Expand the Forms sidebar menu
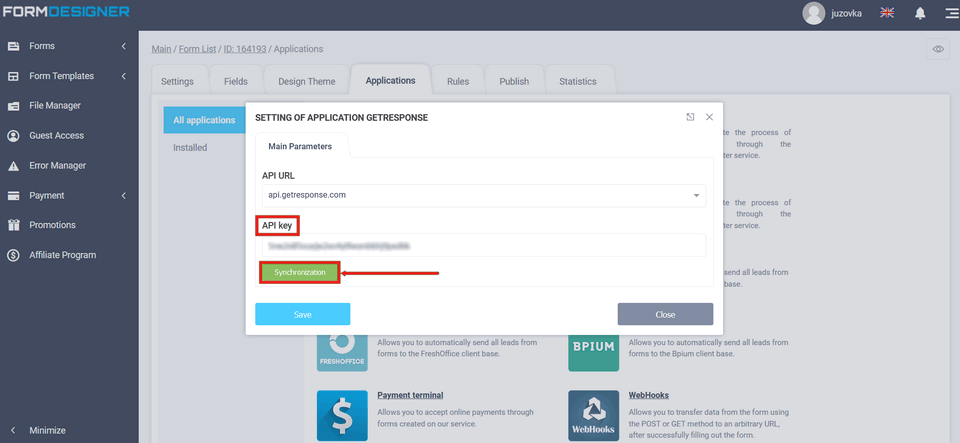Image resolution: width=960 pixels, height=443 pixels. (x=68, y=46)
